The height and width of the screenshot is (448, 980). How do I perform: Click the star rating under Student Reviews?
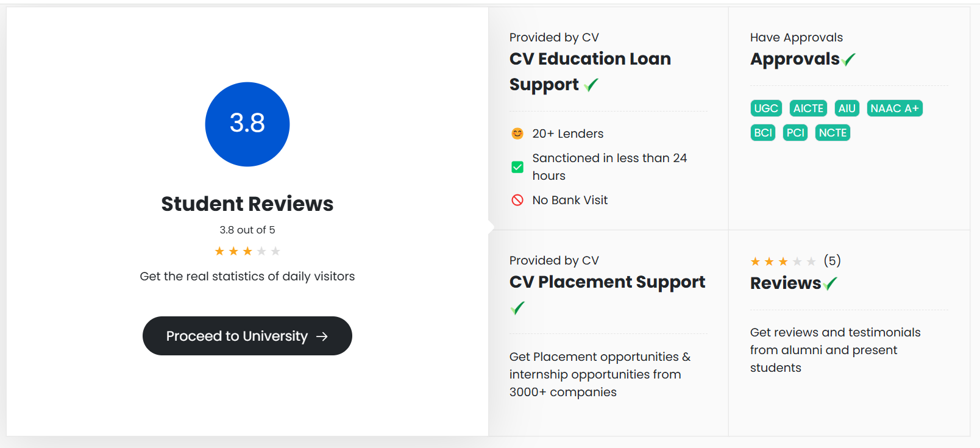(x=247, y=251)
